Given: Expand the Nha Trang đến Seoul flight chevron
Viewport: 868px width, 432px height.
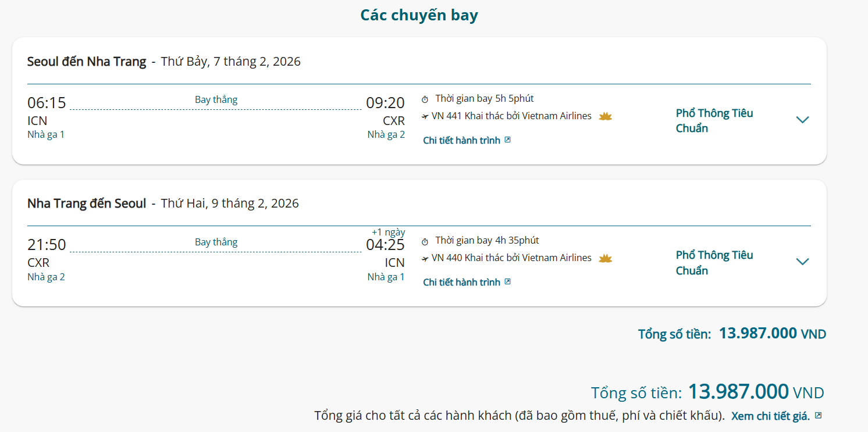Looking at the screenshot, I should (x=802, y=262).
